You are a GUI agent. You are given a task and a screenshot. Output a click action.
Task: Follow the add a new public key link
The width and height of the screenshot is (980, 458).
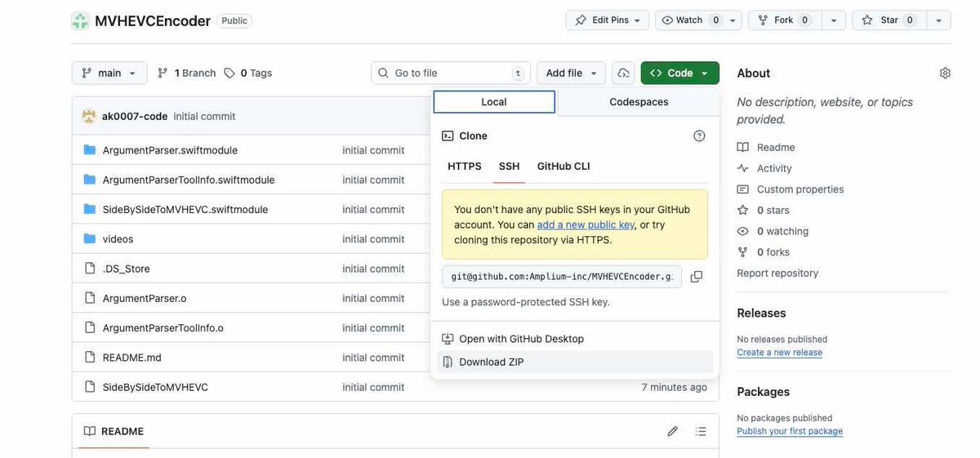[x=586, y=225]
